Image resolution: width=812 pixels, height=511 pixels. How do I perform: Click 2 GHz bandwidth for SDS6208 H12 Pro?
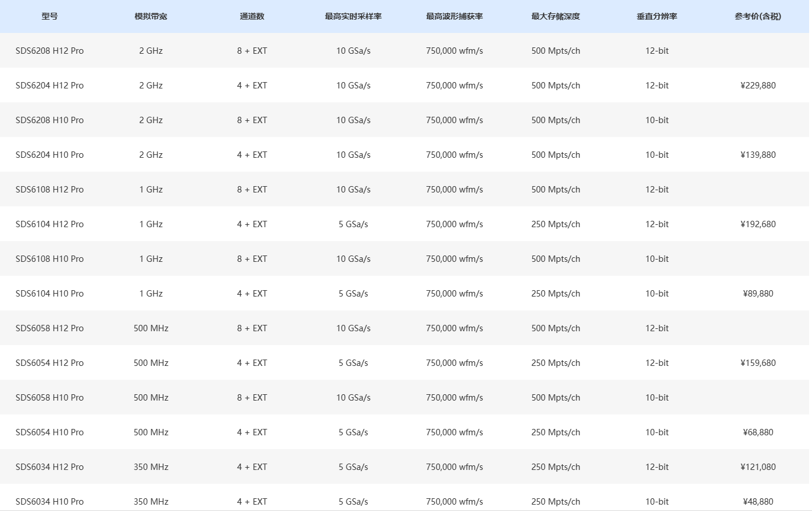click(151, 51)
